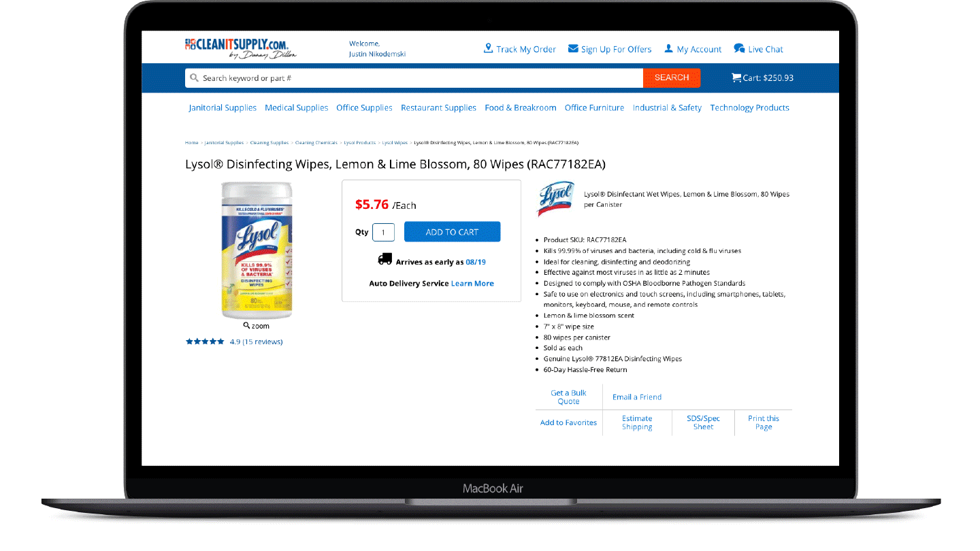Click the Live Chat speech bubble icon

[739, 48]
